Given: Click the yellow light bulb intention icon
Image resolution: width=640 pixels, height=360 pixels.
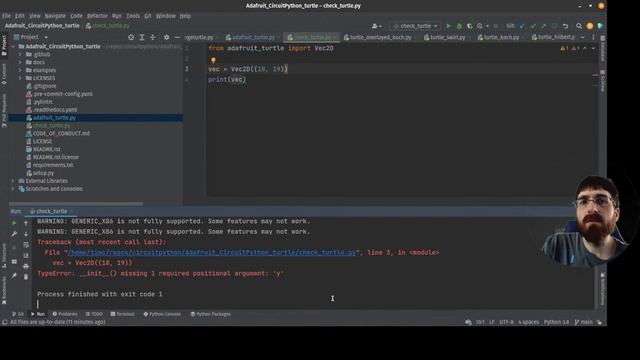Looking at the screenshot, I should point(213,60).
